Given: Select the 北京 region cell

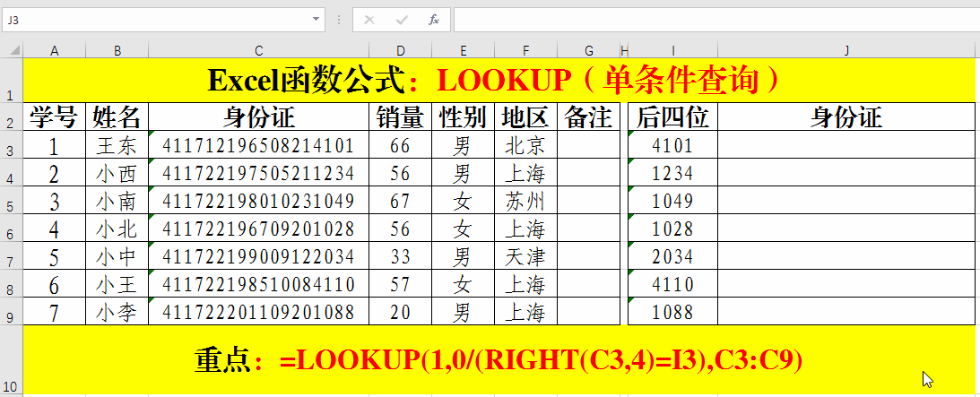Looking at the screenshot, I should coord(525,145).
